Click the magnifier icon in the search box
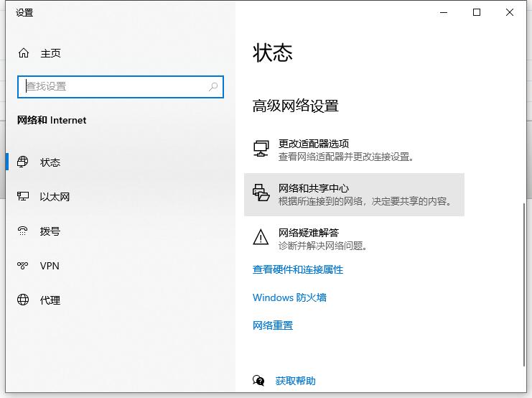Image resolution: width=532 pixels, height=398 pixels. point(213,86)
